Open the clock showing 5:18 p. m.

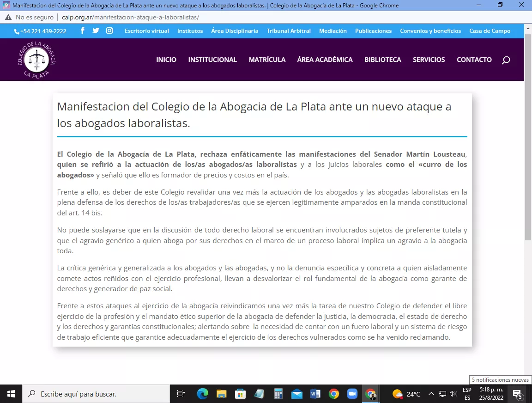(491, 394)
